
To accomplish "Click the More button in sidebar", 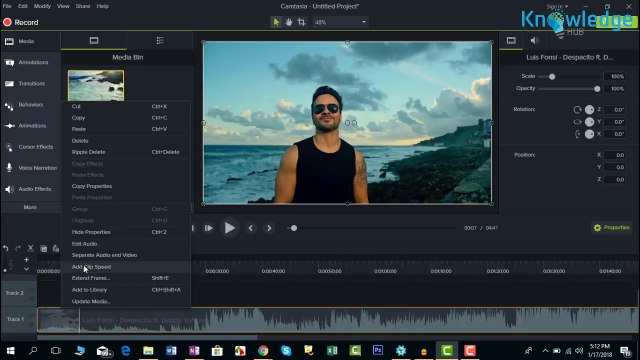I will pyautogui.click(x=30, y=207).
